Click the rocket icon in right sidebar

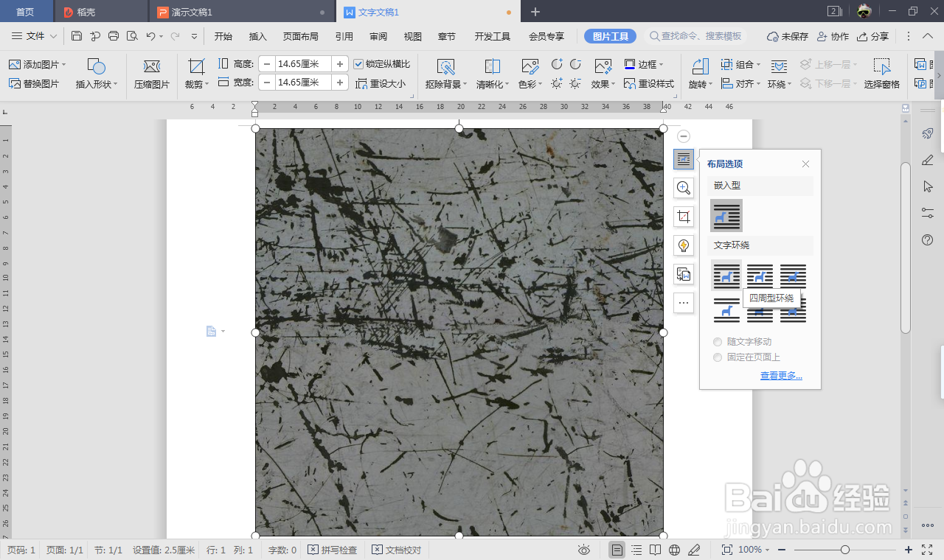pyautogui.click(x=928, y=133)
